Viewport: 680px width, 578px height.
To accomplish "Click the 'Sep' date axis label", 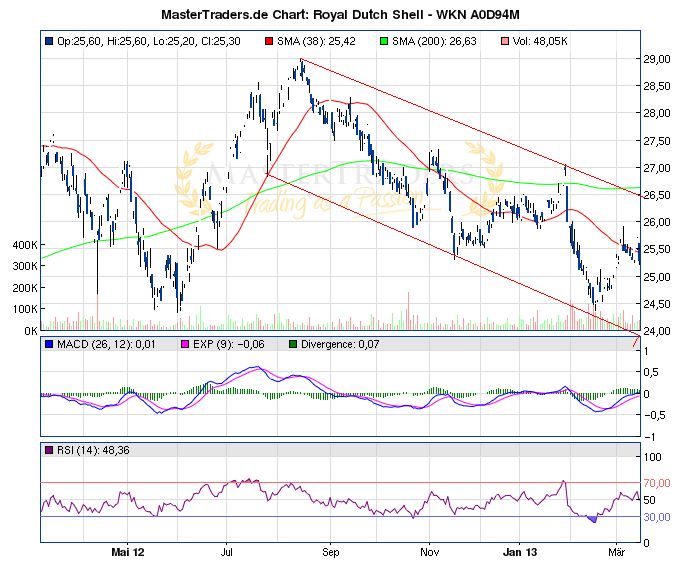I will pos(332,552).
